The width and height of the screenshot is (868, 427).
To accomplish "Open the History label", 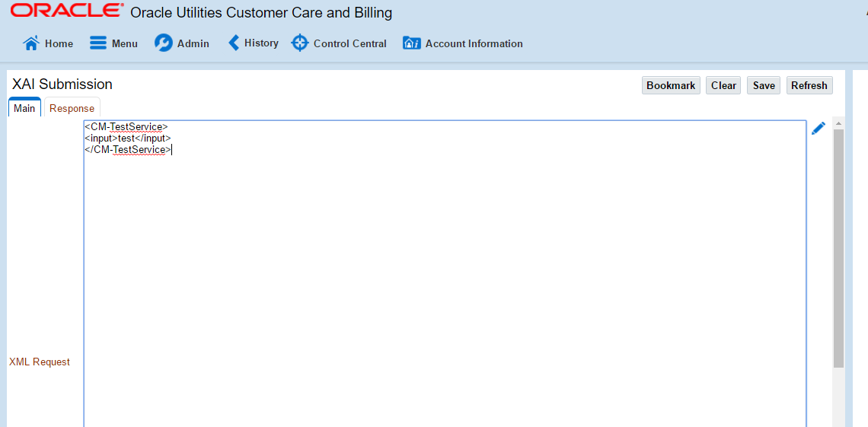I will (x=261, y=43).
